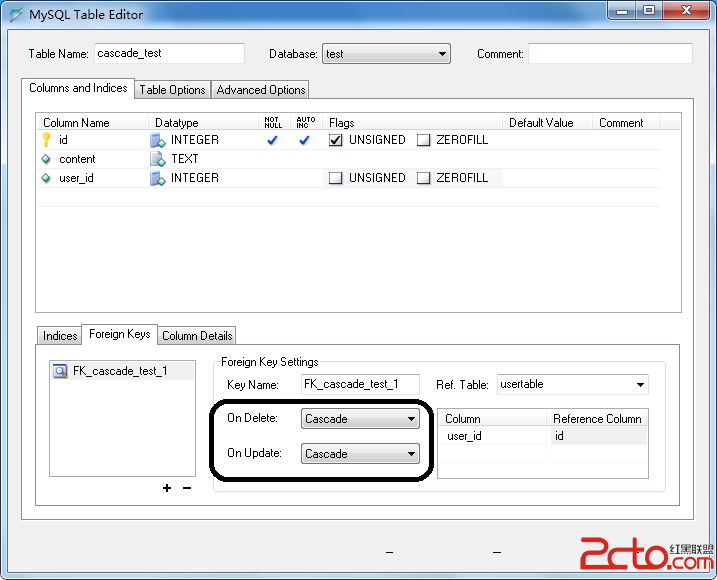Enable ZEROFILL flag for user_id column
The width and height of the screenshot is (717, 580).
coord(423,178)
